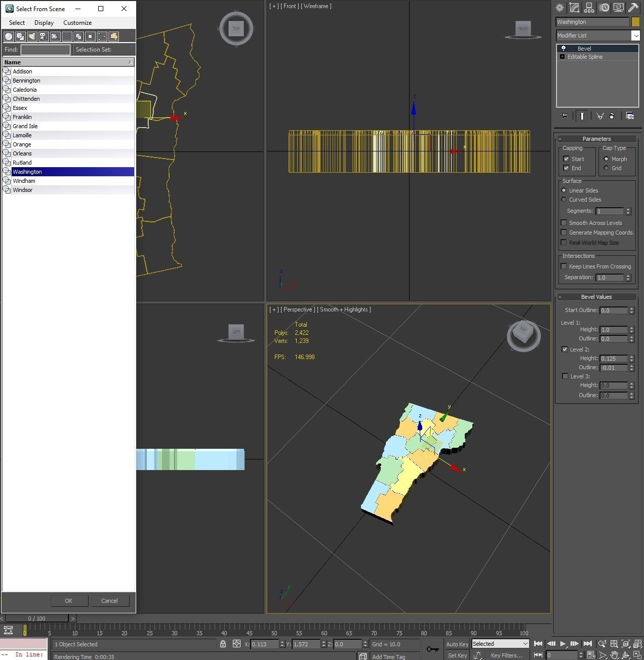Click the Pin Stack icon

pos(564,116)
